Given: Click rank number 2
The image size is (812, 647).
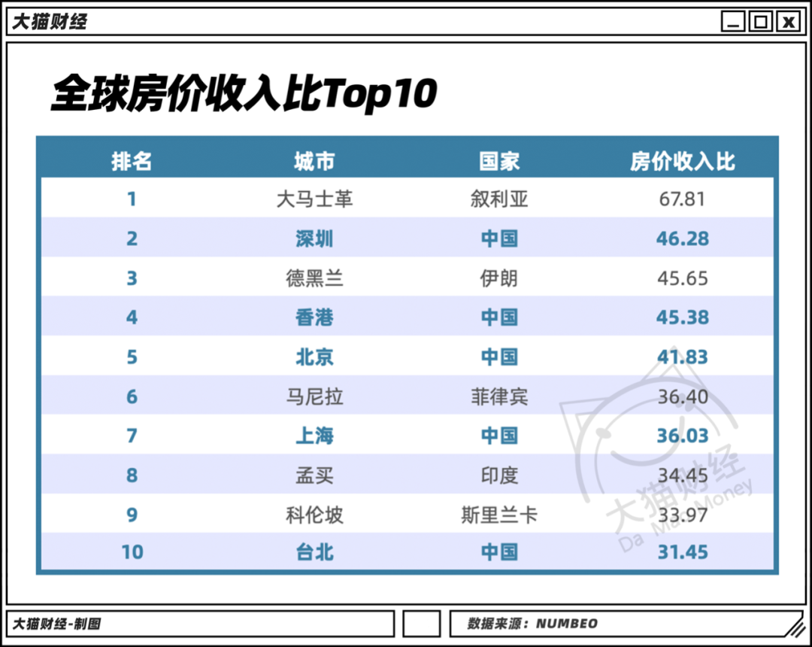Looking at the screenshot, I should coord(132,238).
